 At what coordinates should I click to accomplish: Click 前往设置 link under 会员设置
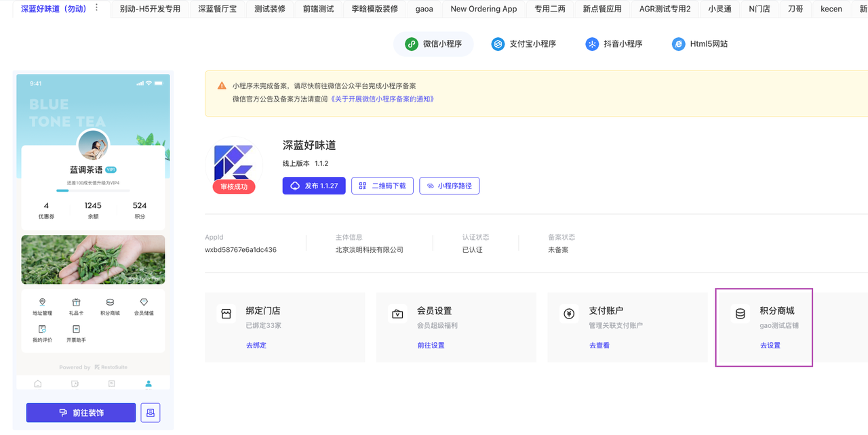[431, 346]
